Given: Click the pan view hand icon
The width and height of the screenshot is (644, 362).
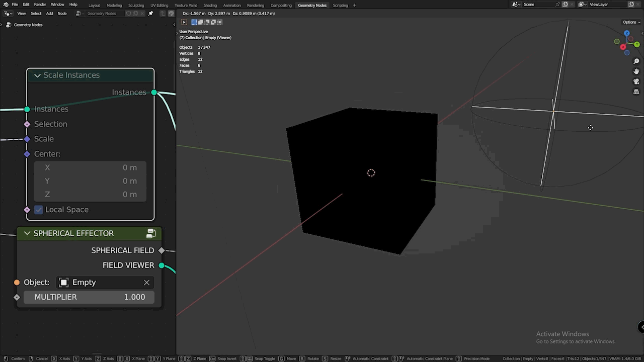Looking at the screenshot, I should pos(636,71).
